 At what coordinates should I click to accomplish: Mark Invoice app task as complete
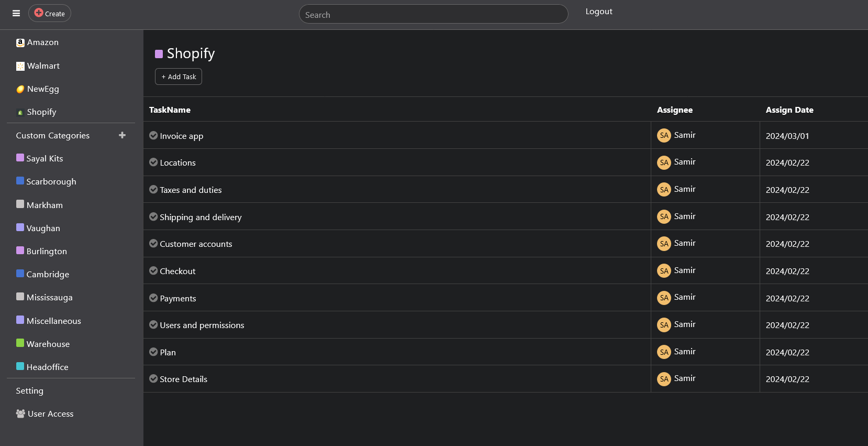pyautogui.click(x=153, y=136)
